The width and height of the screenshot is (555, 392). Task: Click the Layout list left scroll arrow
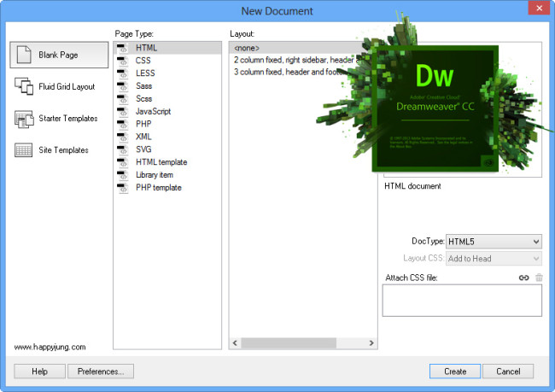point(235,342)
